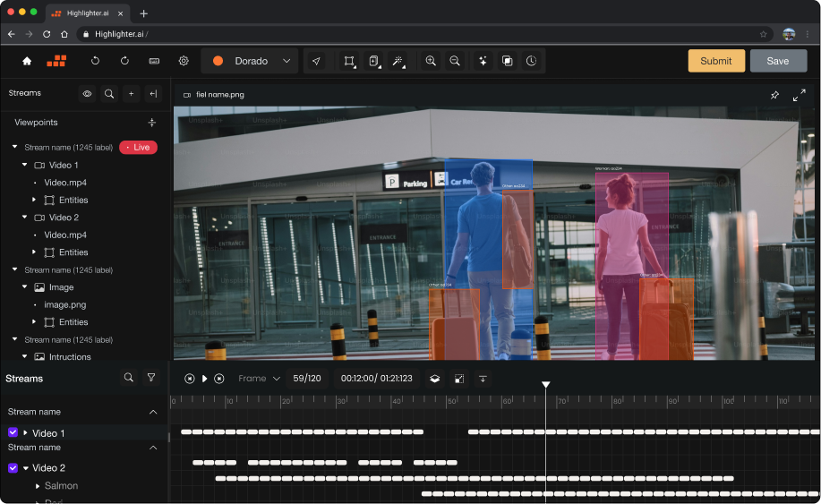Open the settings gear in app toolbar

(184, 61)
